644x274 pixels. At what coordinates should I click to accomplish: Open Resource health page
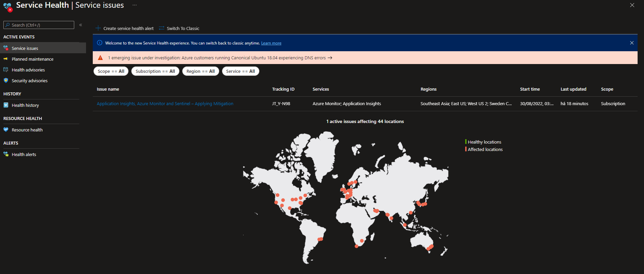[27, 130]
